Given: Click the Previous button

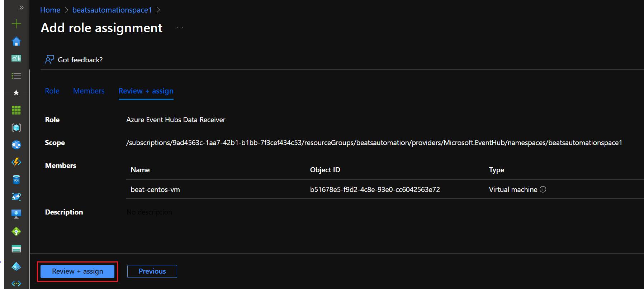Looking at the screenshot, I should 152,271.
